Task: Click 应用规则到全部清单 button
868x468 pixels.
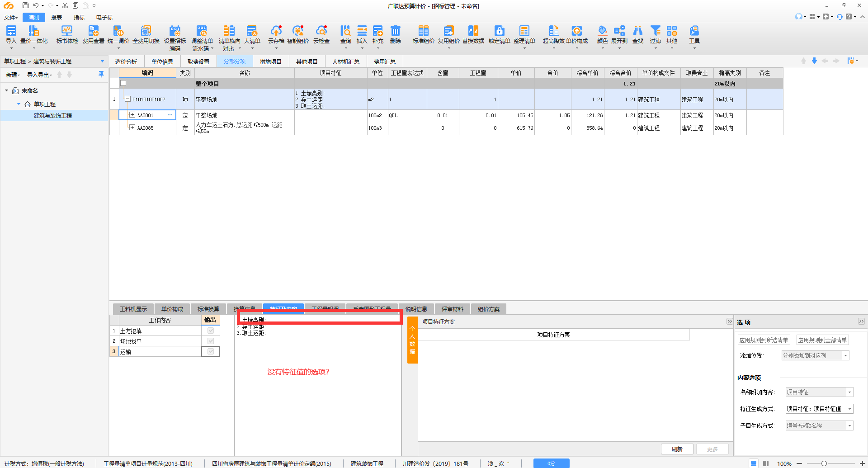Action: tap(822, 340)
